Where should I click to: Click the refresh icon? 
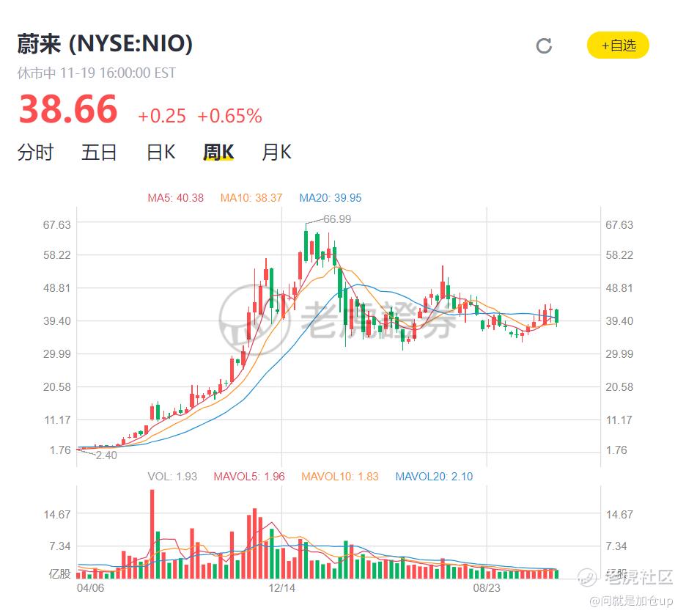tap(544, 45)
